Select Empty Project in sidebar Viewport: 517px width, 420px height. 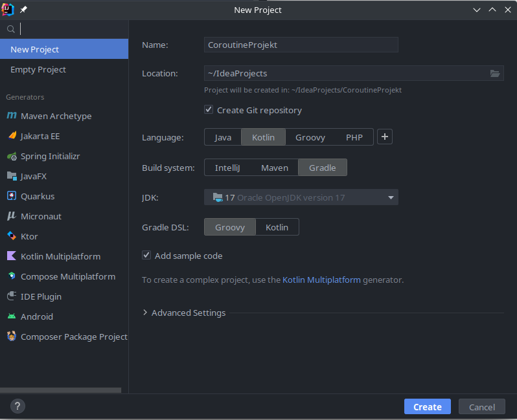click(x=38, y=69)
